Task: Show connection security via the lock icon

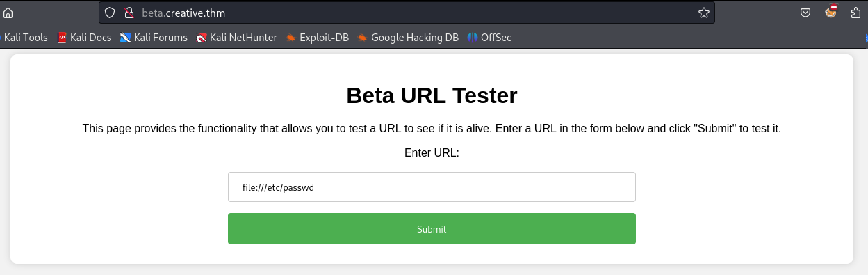Action: point(128,13)
